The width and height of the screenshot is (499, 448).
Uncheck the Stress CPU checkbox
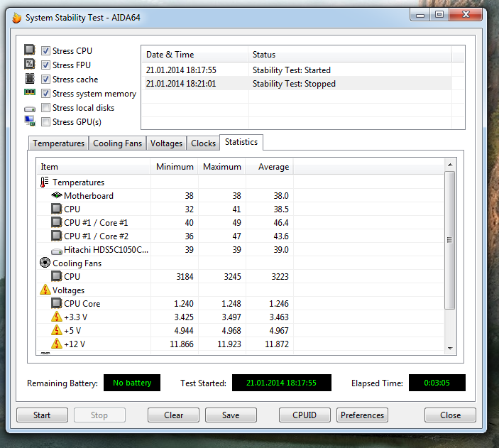coord(46,50)
